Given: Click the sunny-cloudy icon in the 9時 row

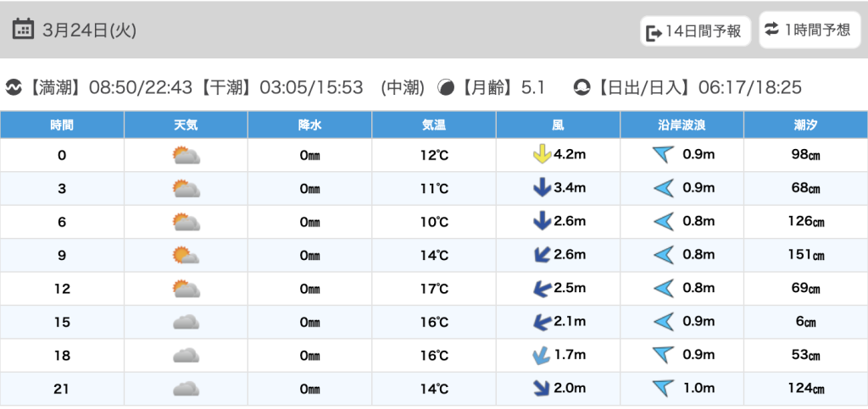Looking at the screenshot, I should (x=186, y=255).
